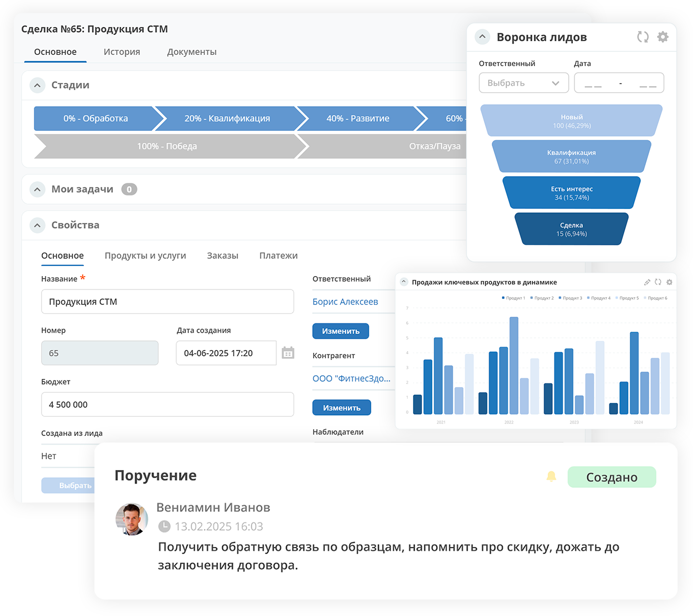
Task: Toggle Продукт 3 series in chart legend
Action: coord(570,298)
